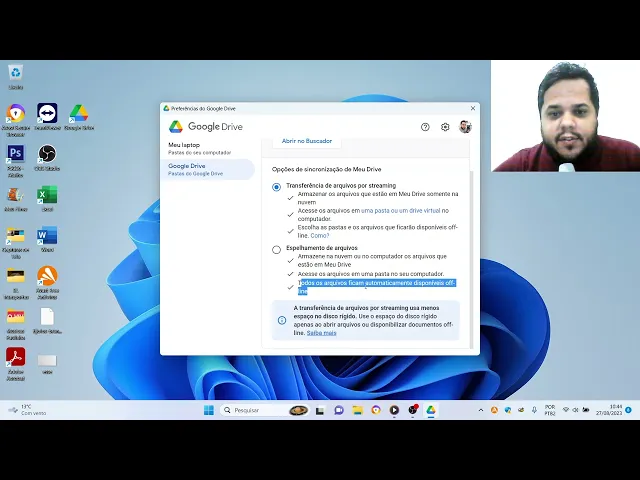Open Google Drive settings gear

coord(445,127)
